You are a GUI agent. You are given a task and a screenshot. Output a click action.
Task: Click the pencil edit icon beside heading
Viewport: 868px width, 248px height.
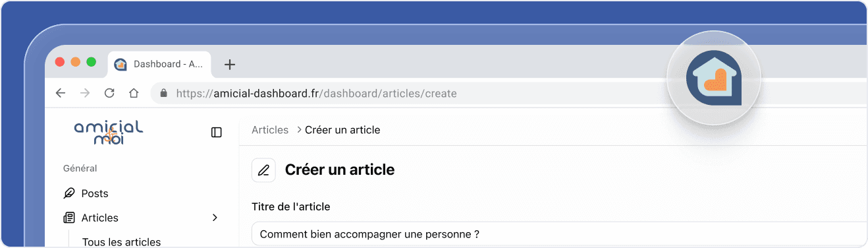point(263,170)
